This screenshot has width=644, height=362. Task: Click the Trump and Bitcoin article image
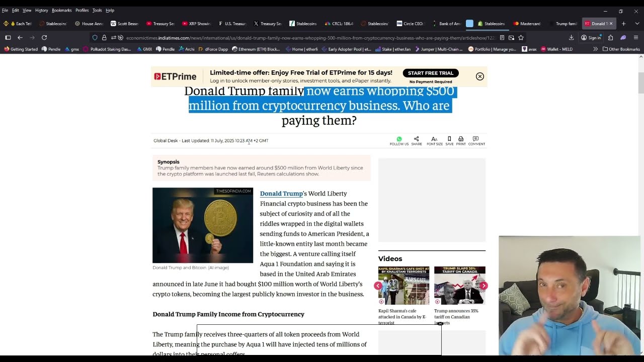tap(203, 225)
